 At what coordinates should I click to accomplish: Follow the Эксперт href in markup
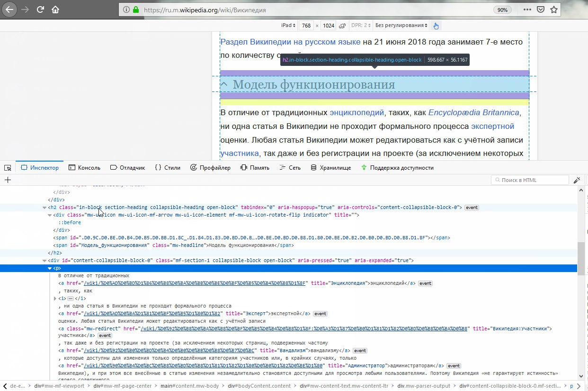(152, 314)
